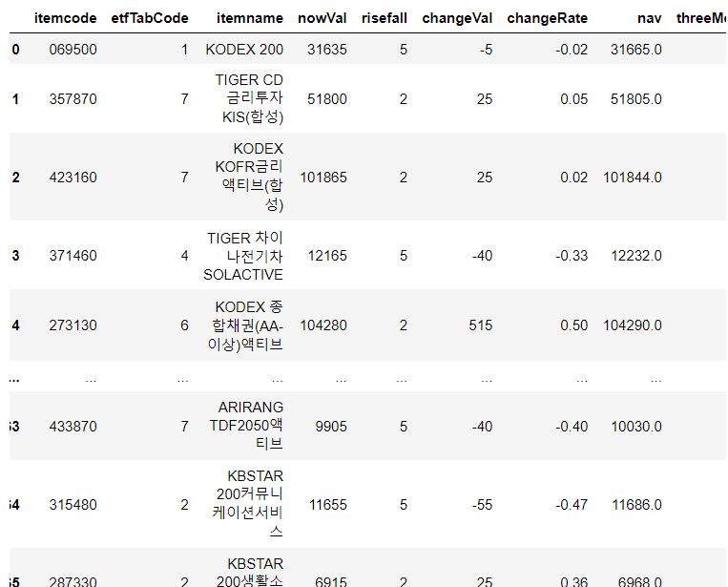The image size is (728, 587).
Task: Click nav value 10030.0
Action: pos(636,426)
